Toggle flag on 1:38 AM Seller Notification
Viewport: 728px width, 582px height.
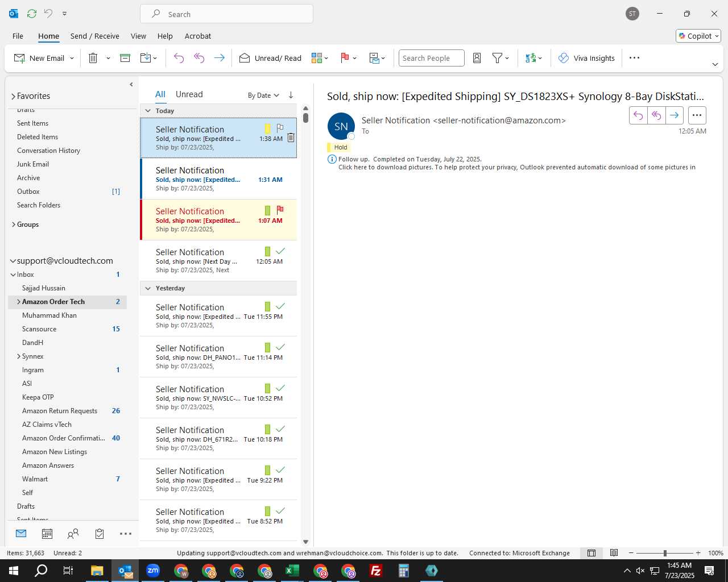pos(280,128)
